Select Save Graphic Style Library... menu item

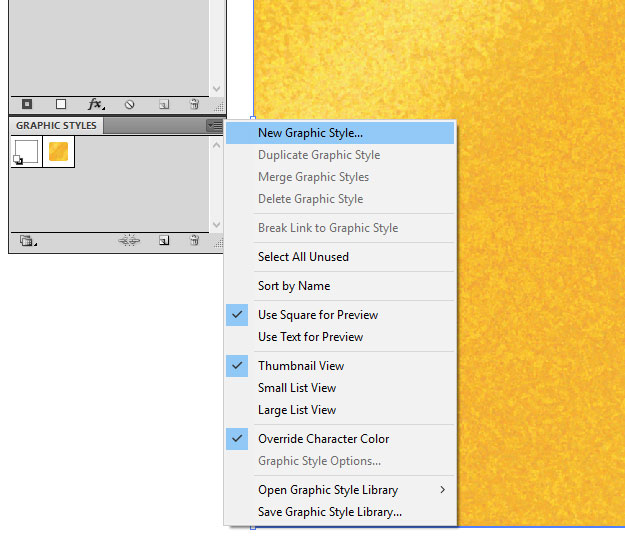pos(329,512)
